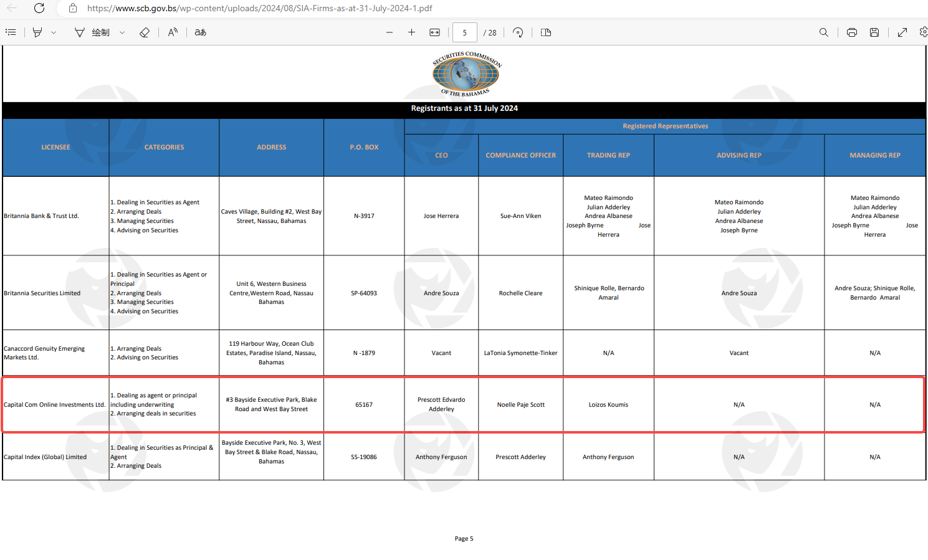Click the page number input field
928x560 pixels.
[x=464, y=32]
